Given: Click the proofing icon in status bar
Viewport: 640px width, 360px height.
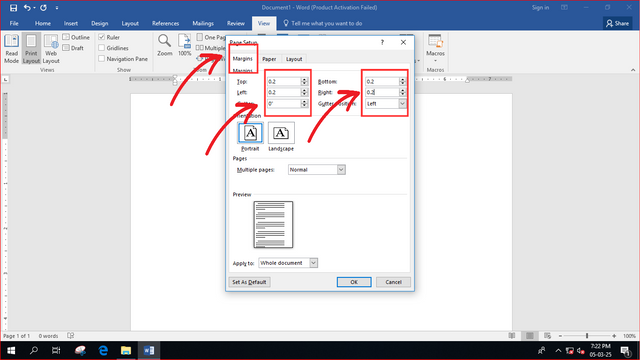Looking at the screenshot, I should 71,336.
